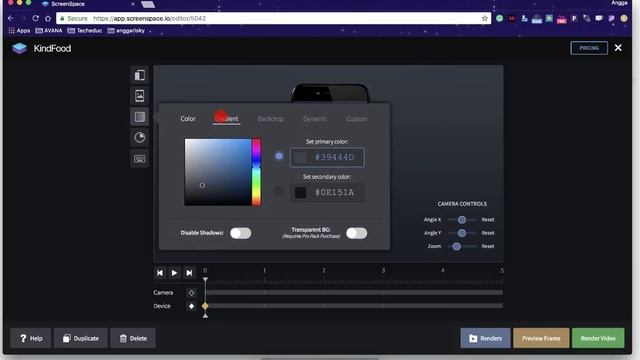Image resolution: width=640 pixels, height=360 pixels.
Task: Click the playhead marker at time 0
Action: pos(205,280)
